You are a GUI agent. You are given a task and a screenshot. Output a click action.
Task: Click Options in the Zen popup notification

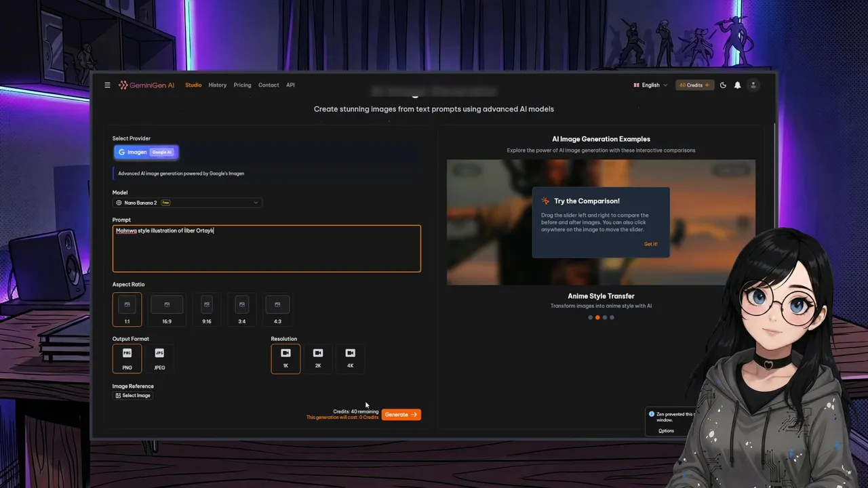[666, 430]
